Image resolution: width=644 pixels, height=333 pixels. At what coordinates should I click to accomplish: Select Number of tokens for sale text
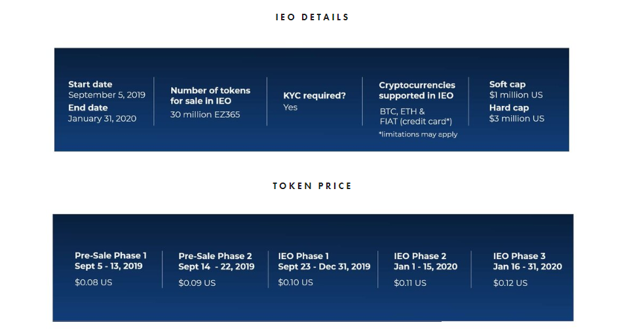coord(210,96)
